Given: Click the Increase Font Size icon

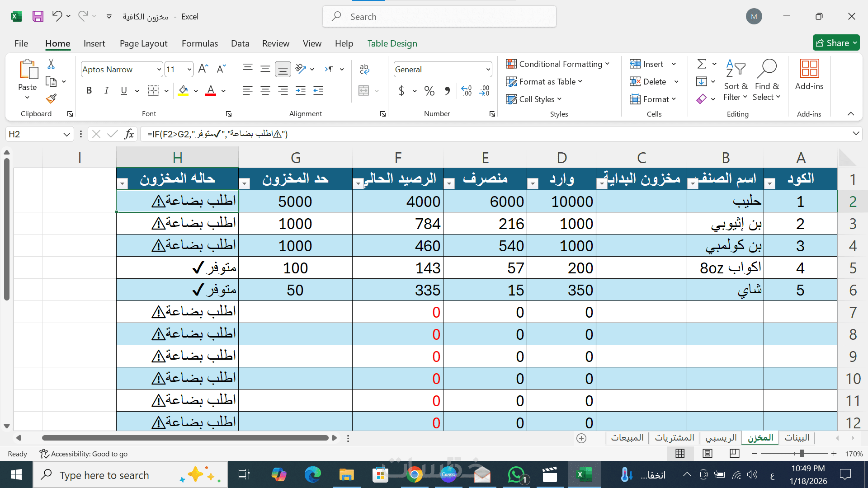Looking at the screenshot, I should point(203,69).
